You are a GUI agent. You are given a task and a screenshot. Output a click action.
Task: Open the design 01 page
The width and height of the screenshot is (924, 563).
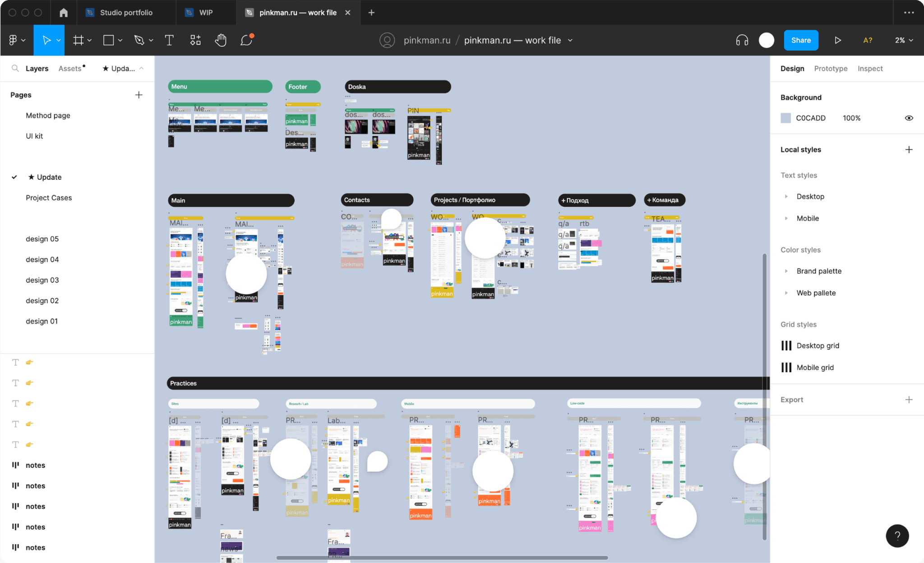[42, 321]
